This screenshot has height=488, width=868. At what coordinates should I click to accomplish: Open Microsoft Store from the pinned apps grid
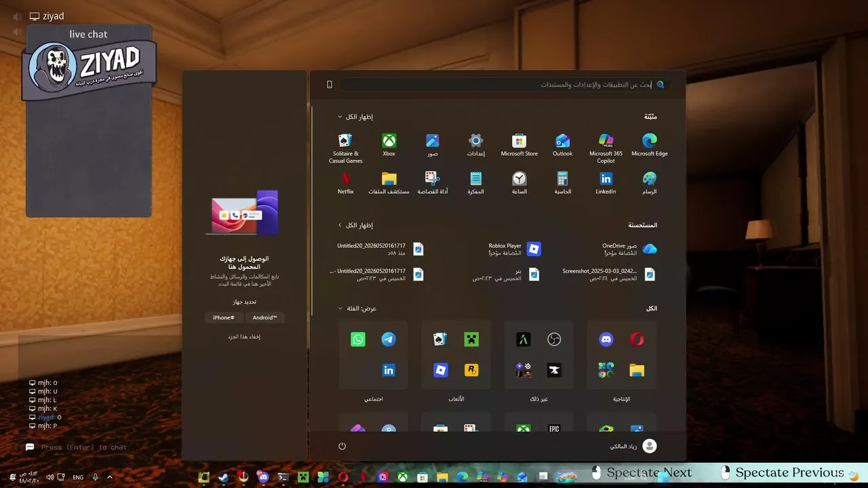pos(519,145)
